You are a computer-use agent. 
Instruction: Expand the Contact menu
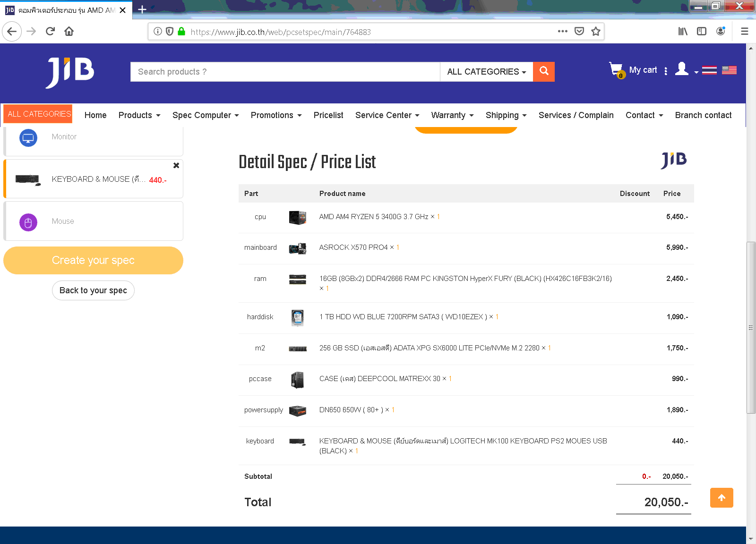point(644,115)
